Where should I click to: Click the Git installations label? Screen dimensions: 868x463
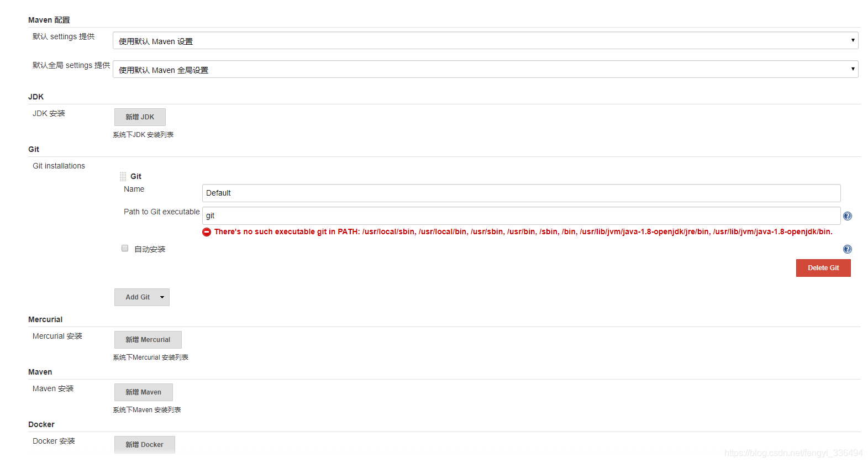59,166
